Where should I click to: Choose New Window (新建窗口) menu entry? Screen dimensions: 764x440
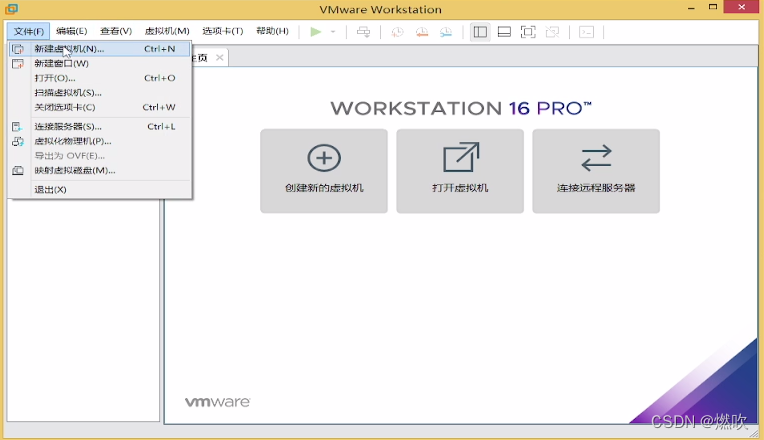(x=99, y=63)
